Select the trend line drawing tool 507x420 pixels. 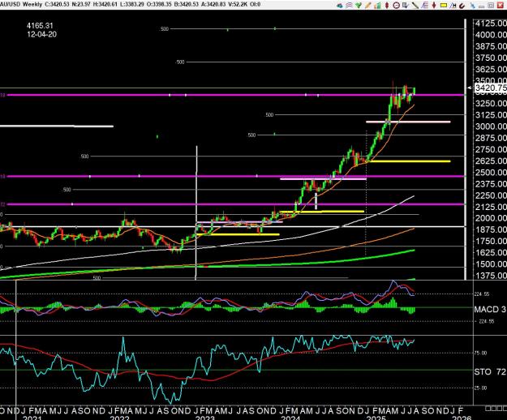pyautogui.click(x=415, y=5)
